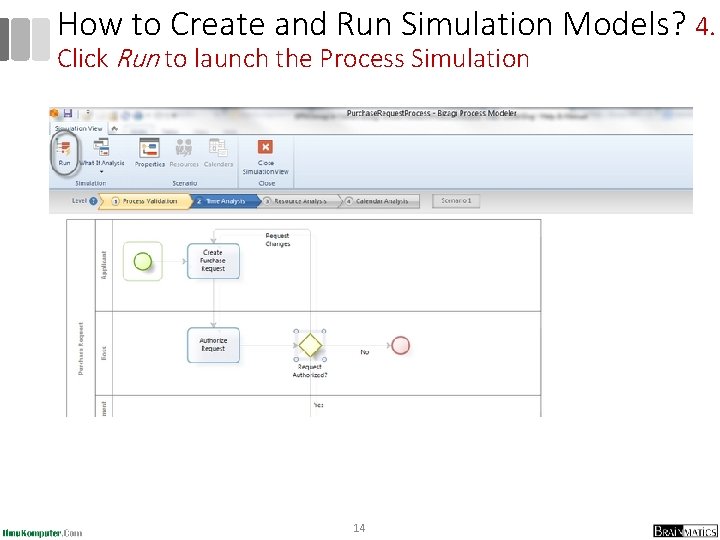
Task: Click Close Simulation View button
Action: coord(265,157)
